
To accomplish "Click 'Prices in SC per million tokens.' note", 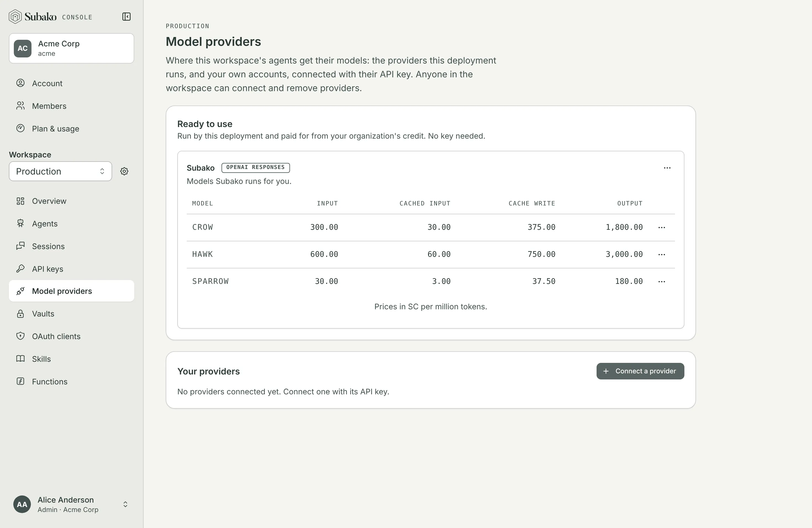I will [431, 307].
